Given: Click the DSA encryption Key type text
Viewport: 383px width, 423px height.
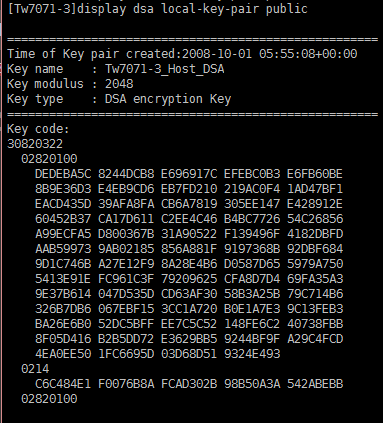Looking at the screenshot, I should (168, 99).
